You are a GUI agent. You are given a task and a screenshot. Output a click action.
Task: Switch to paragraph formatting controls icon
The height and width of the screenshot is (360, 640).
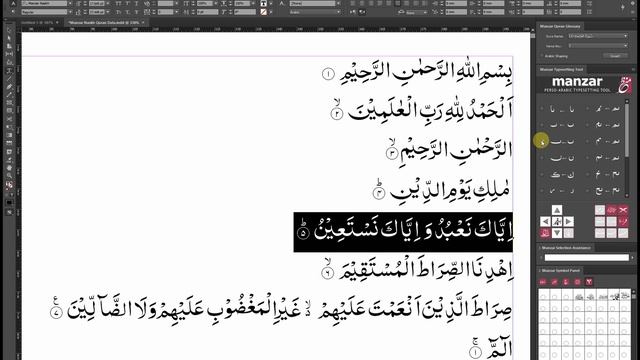(x=13, y=12)
